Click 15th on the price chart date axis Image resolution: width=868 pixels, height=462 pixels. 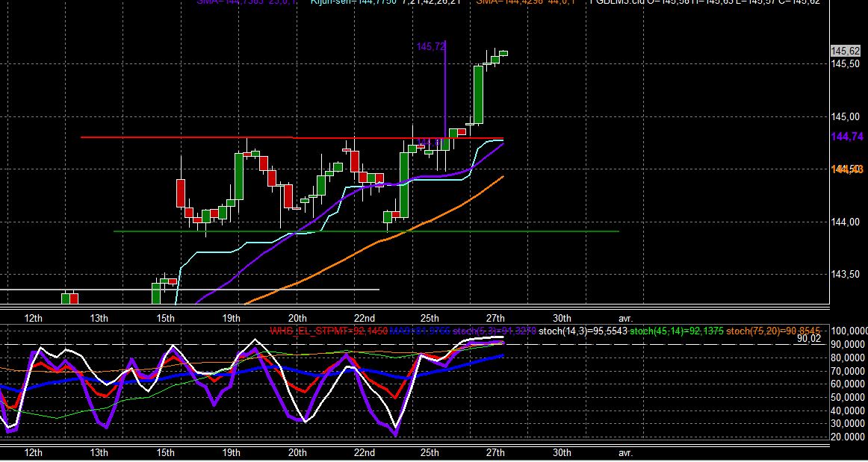[x=166, y=318]
